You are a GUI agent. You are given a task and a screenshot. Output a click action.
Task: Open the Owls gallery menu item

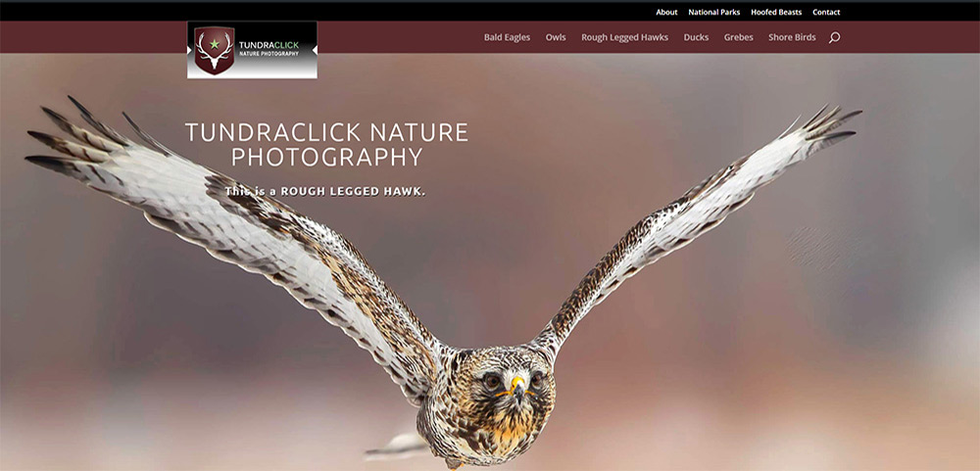point(556,37)
